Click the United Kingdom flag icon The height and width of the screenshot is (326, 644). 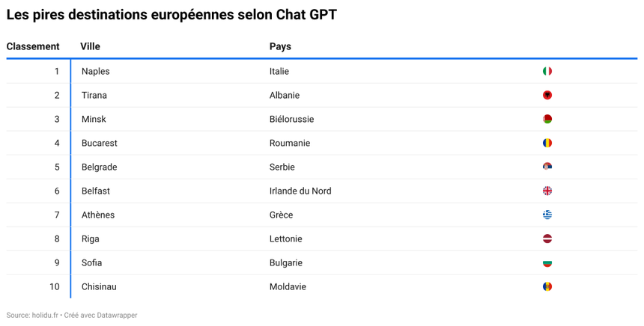[x=547, y=191]
